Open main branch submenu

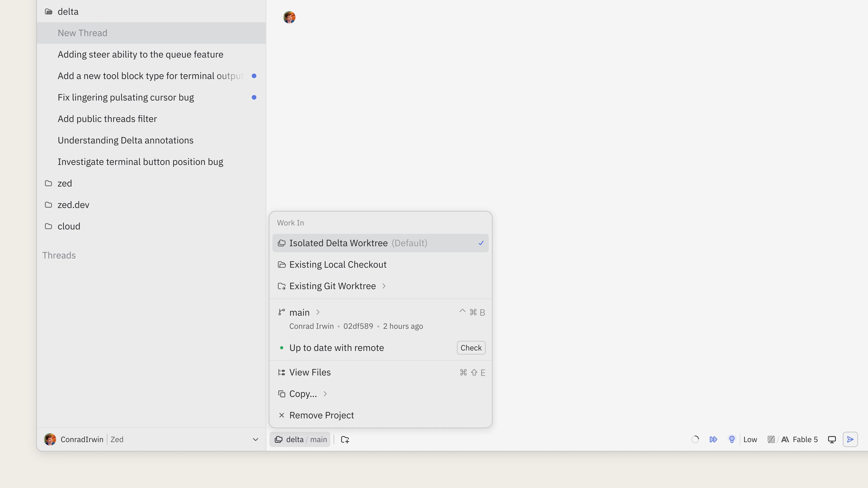[x=380, y=313]
